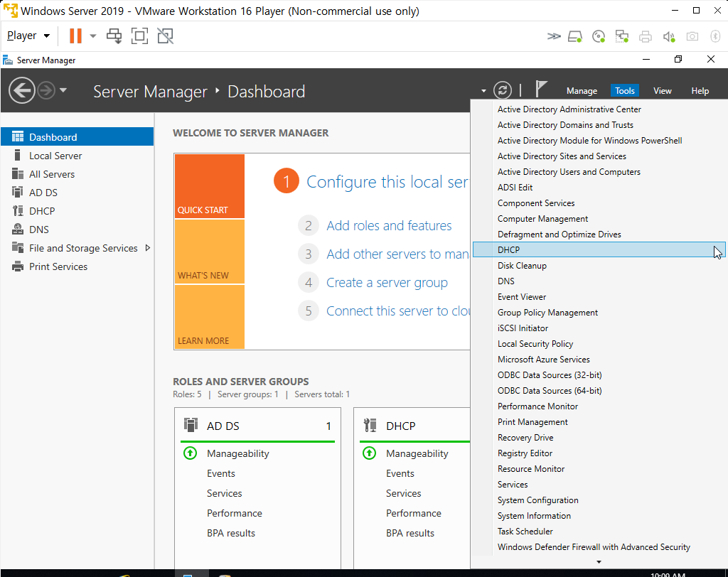Open Computer Management from Tools menu
The height and width of the screenshot is (577, 728).
click(x=599, y=219)
